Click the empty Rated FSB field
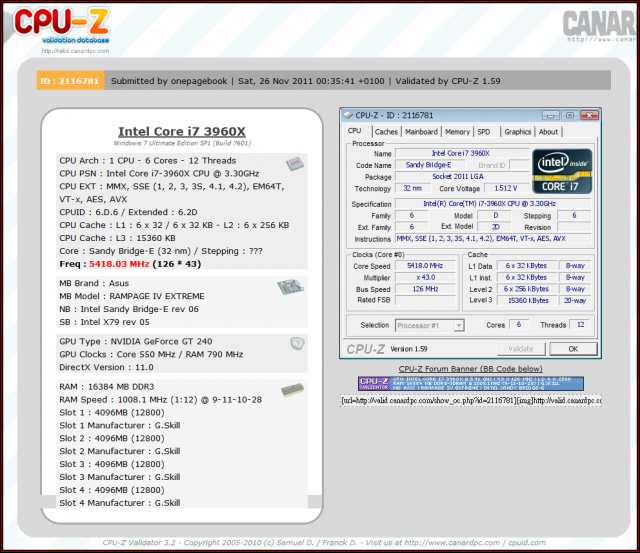 (x=425, y=300)
